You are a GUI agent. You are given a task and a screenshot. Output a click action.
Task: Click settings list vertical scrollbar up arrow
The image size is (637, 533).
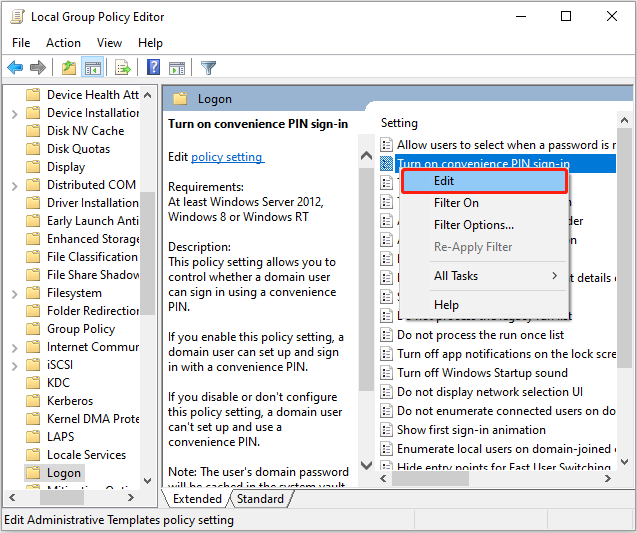click(x=624, y=119)
